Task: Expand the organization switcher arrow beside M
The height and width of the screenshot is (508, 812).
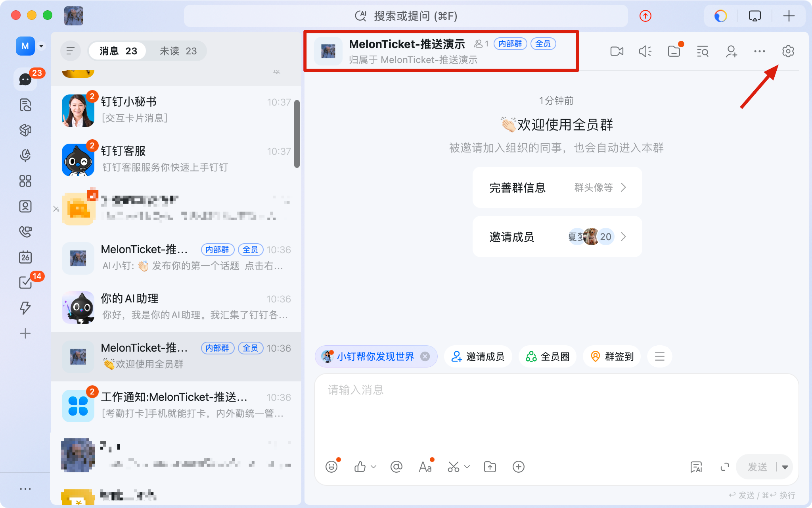Action: coord(41,46)
